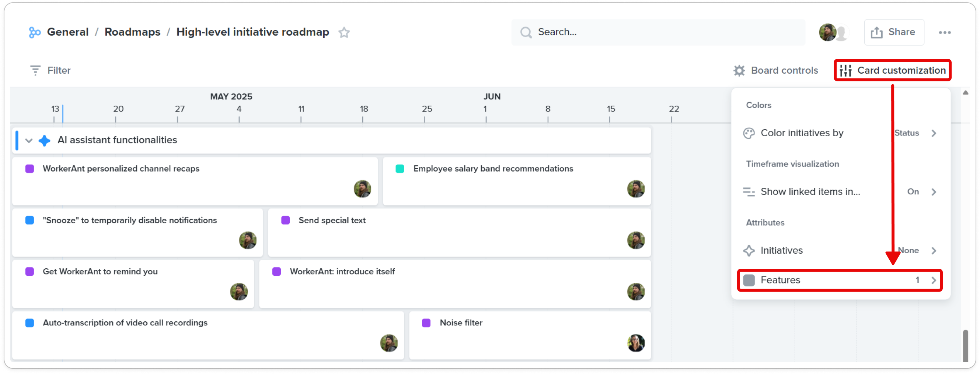980x374 pixels.
Task: Click the May 4 timeline date
Action: (239, 109)
